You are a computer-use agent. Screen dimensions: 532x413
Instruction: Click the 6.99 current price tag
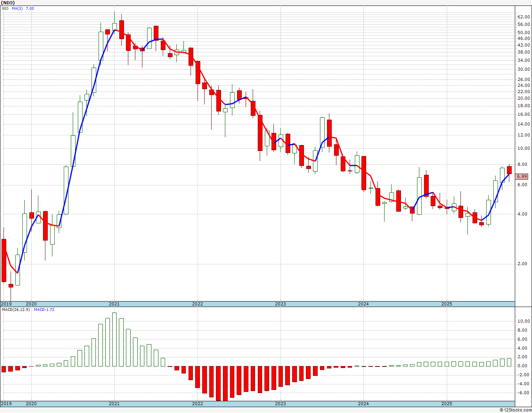(522, 176)
